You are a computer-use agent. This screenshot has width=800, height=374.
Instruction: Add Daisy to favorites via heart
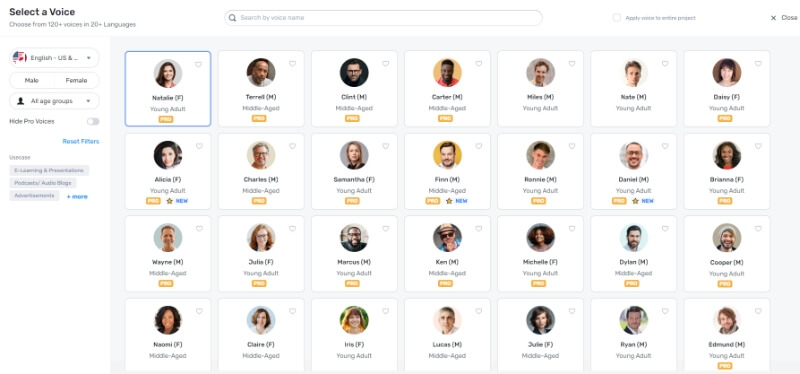click(x=758, y=64)
